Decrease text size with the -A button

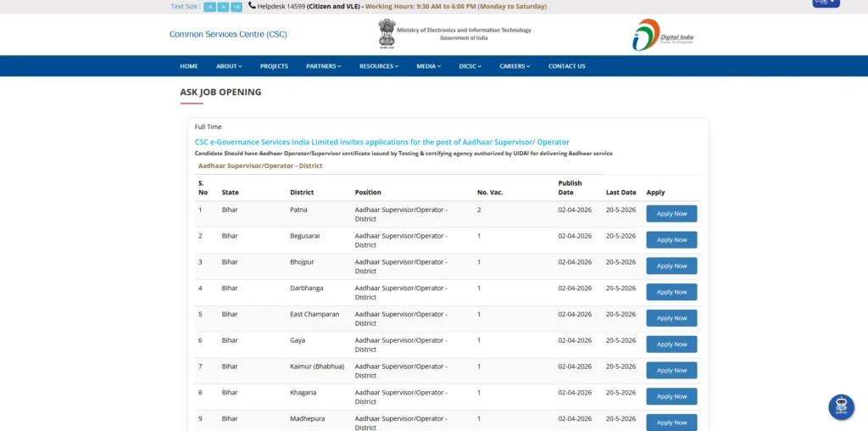coord(210,7)
